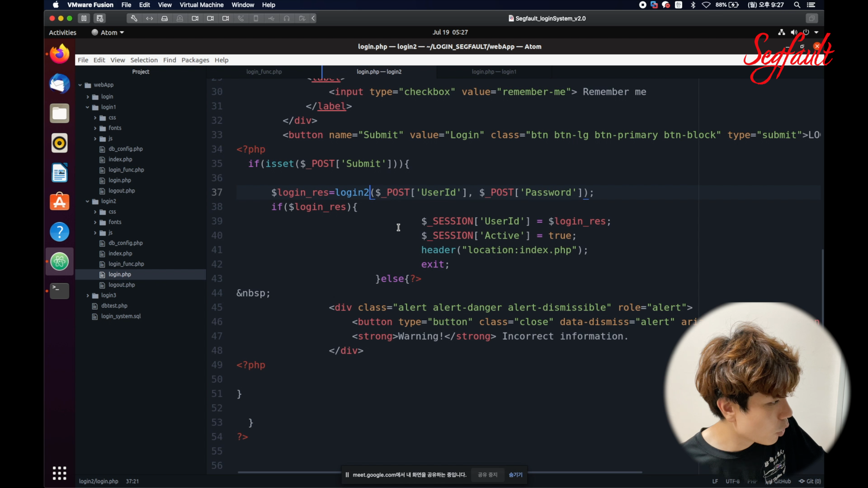868x488 pixels.
Task: Hide the meet.google.com sharing notification
Action: 515,475
